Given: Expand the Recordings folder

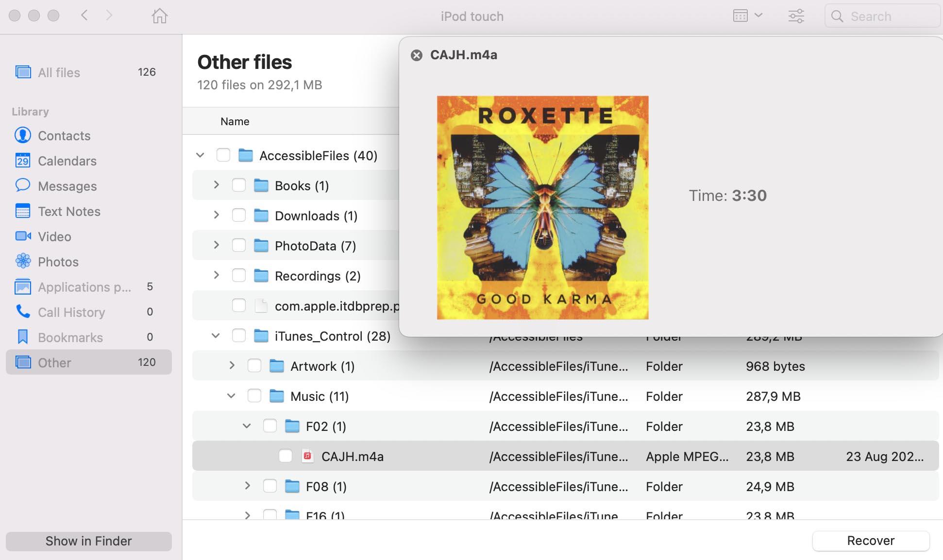Looking at the screenshot, I should (x=217, y=275).
